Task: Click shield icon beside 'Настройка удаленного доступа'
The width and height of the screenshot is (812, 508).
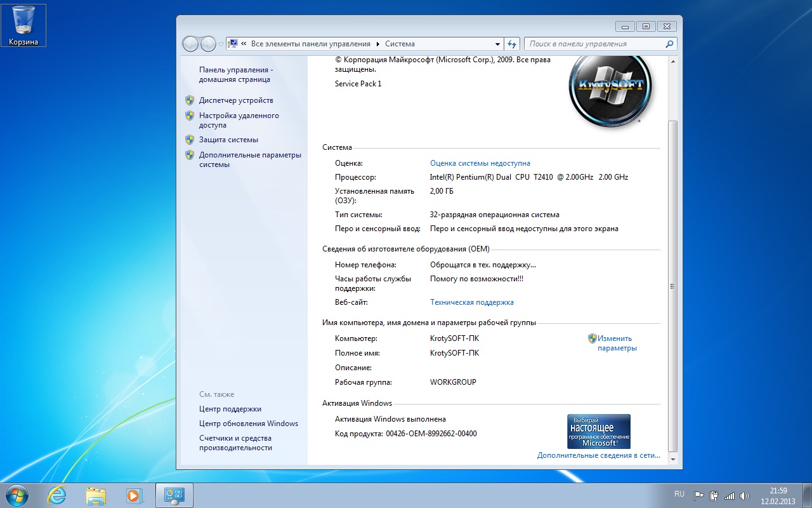Action: 190,116
